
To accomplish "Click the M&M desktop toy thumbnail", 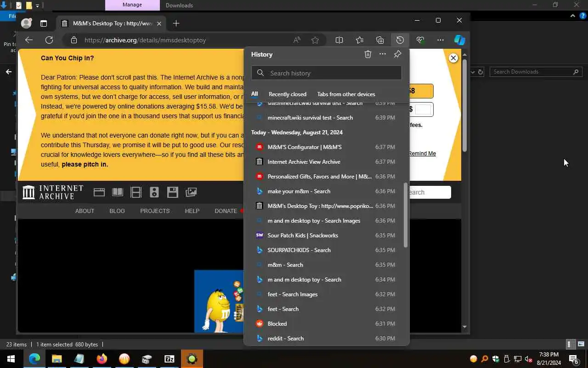I will (219, 301).
